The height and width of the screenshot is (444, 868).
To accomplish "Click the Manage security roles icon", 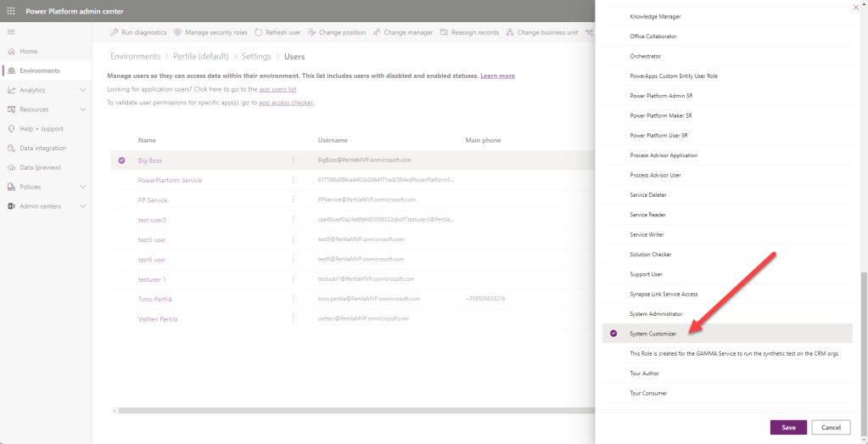I will [177, 32].
